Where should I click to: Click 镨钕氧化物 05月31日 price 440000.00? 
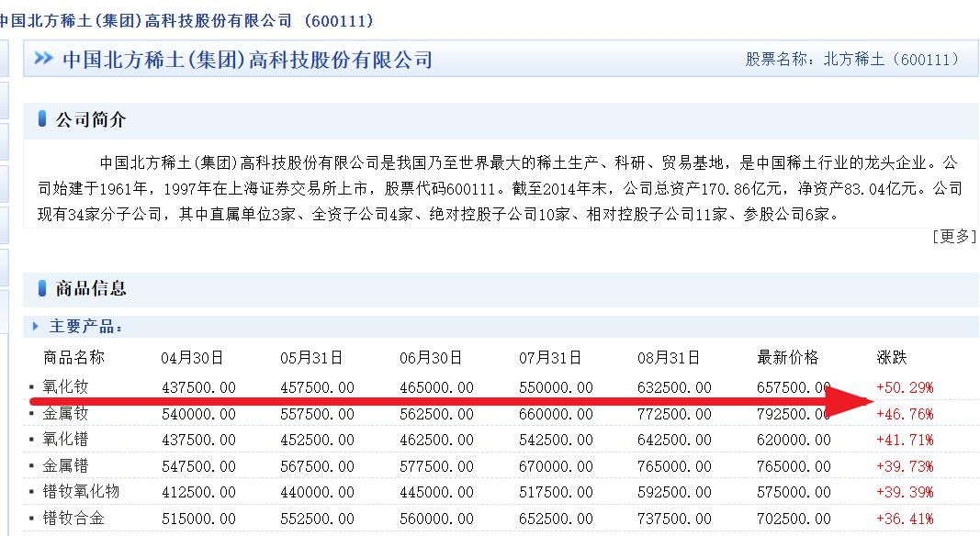[x=318, y=493]
